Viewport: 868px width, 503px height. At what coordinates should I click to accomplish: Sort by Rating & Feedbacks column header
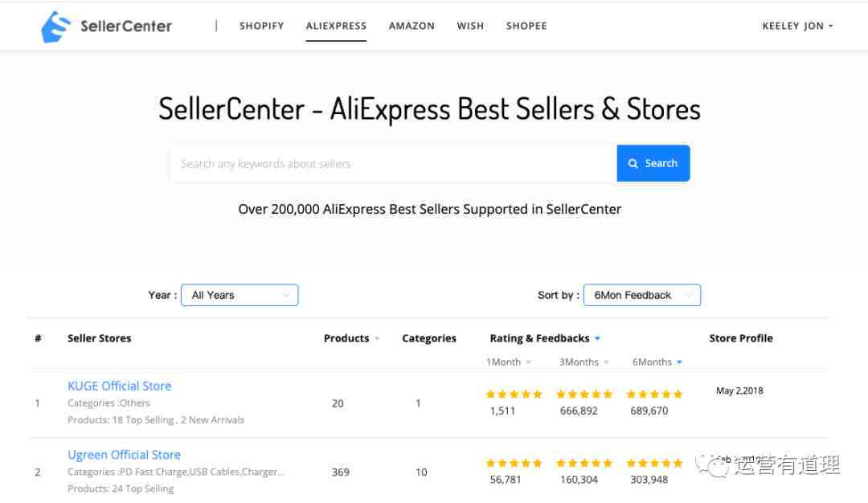pos(545,338)
